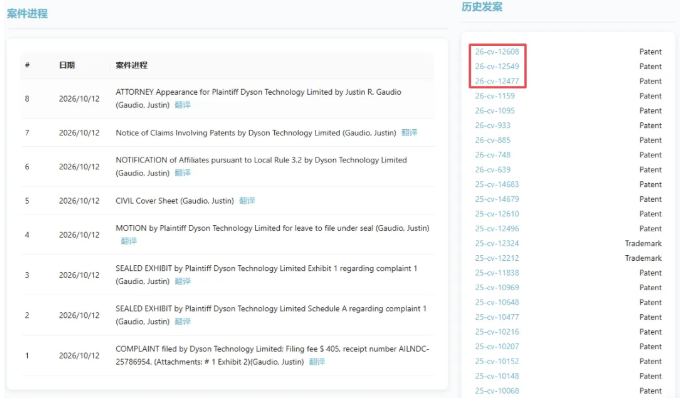Click Patent label beside 26-cv-12608
680x407 pixels.
tap(651, 52)
